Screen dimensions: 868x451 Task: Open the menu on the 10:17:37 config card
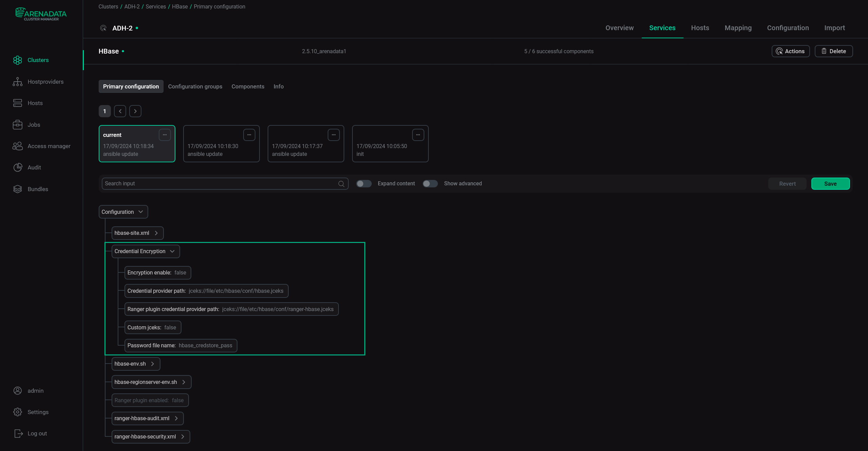(x=334, y=135)
